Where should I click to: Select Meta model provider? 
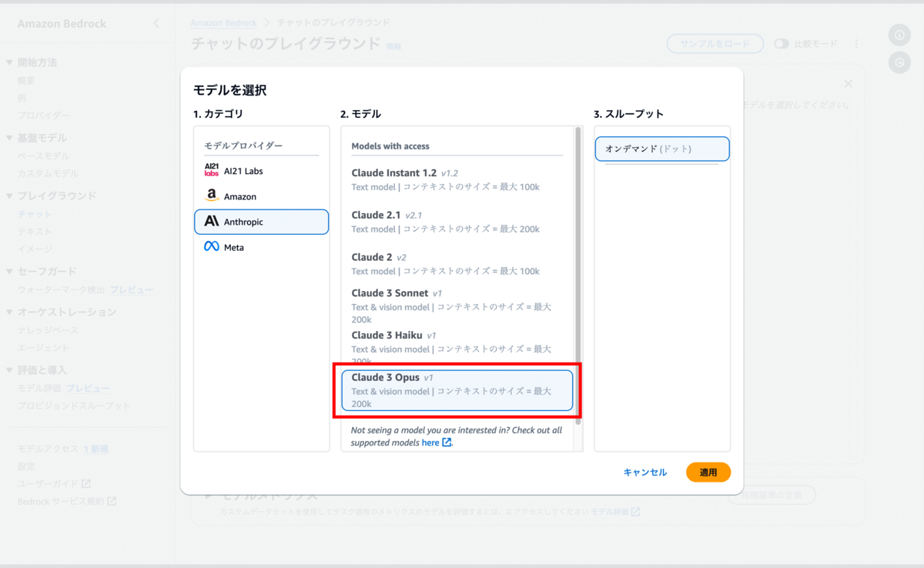tap(261, 247)
